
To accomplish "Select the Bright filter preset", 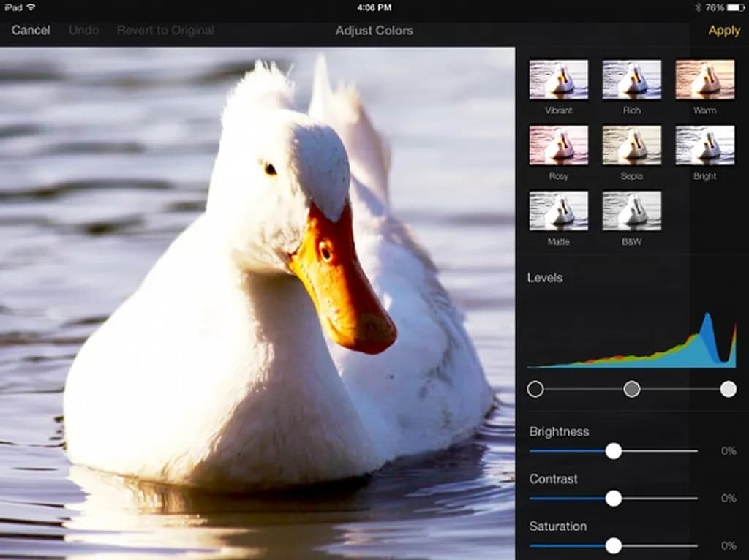I will (x=704, y=145).
